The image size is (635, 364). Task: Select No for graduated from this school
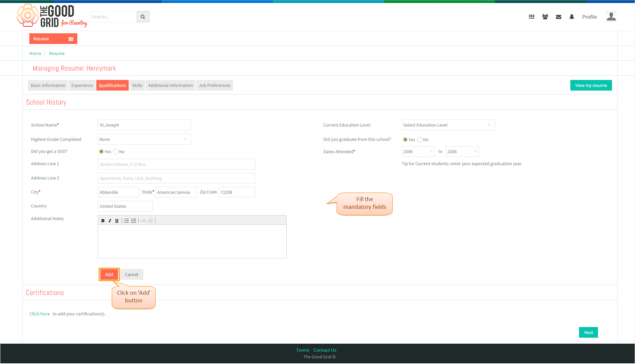(x=420, y=140)
